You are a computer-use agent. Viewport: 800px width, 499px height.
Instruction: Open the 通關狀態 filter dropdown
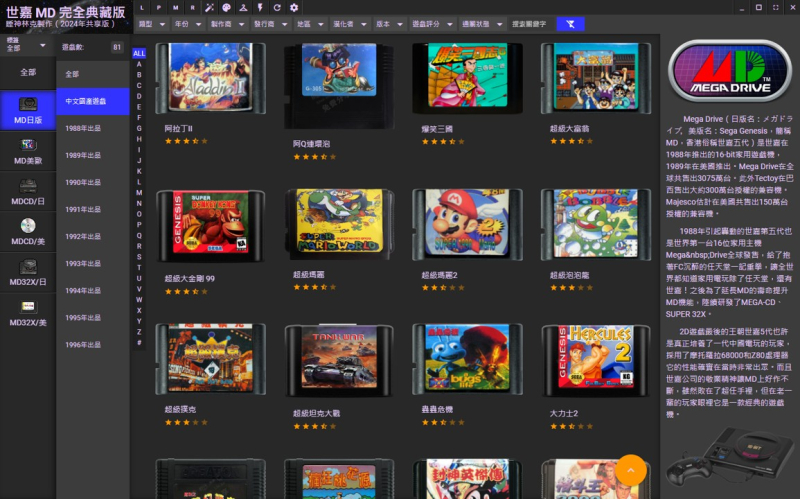click(482, 24)
